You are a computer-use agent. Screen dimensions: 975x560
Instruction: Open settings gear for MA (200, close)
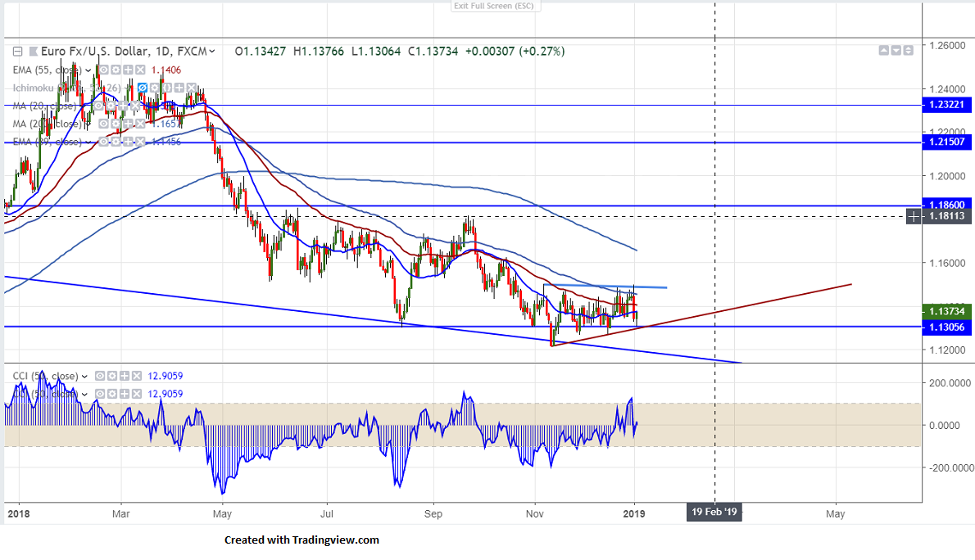(x=116, y=124)
